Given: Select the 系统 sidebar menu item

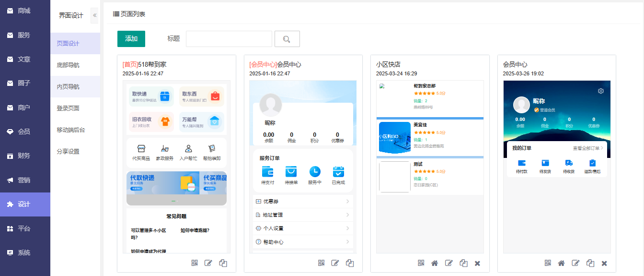Looking at the screenshot, I should (24, 252).
